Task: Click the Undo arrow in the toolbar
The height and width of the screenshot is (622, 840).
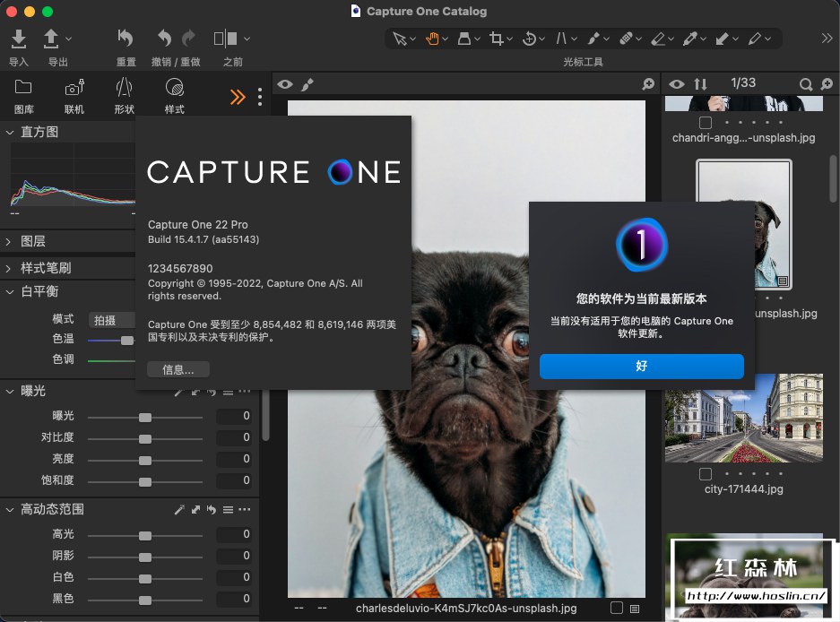Action: (163, 39)
